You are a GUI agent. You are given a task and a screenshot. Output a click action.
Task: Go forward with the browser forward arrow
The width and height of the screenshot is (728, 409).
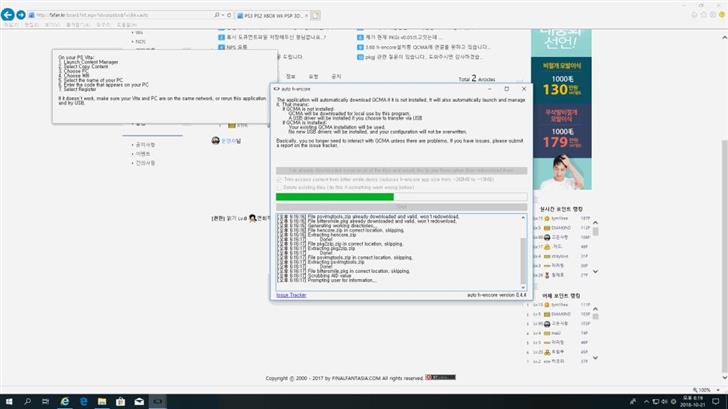21,15
